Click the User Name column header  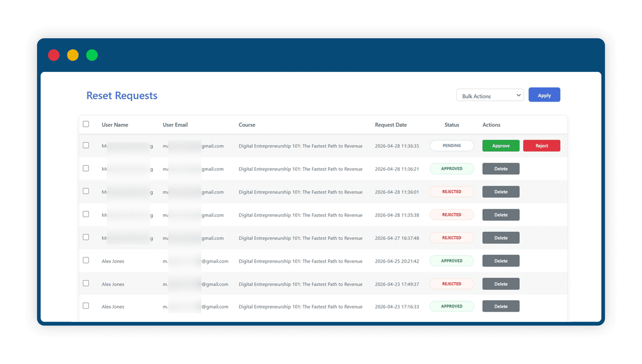(115, 125)
